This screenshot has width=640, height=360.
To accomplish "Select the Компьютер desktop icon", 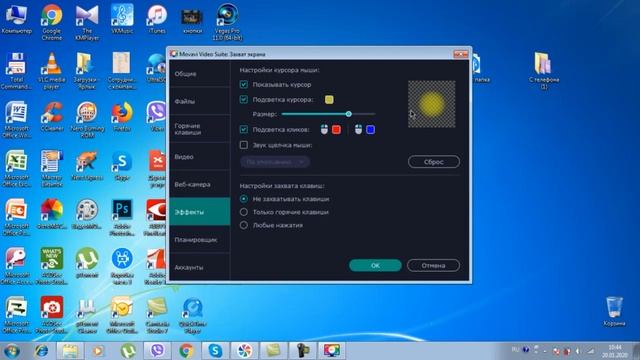I will [x=16, y=20].
